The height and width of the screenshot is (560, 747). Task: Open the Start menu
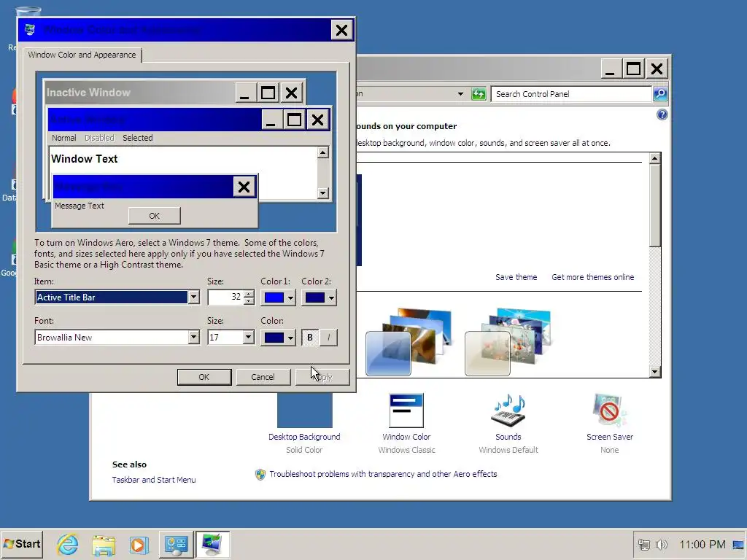click(22, 544)
